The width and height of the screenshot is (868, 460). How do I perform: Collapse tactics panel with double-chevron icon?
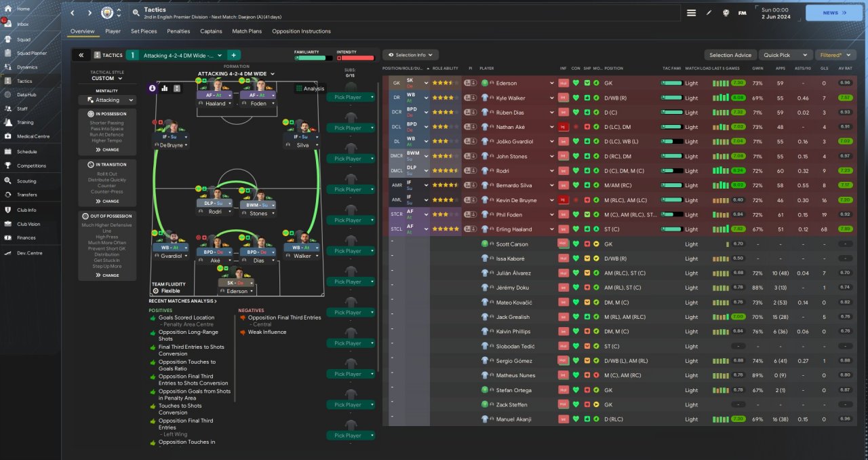click(81, 55)
